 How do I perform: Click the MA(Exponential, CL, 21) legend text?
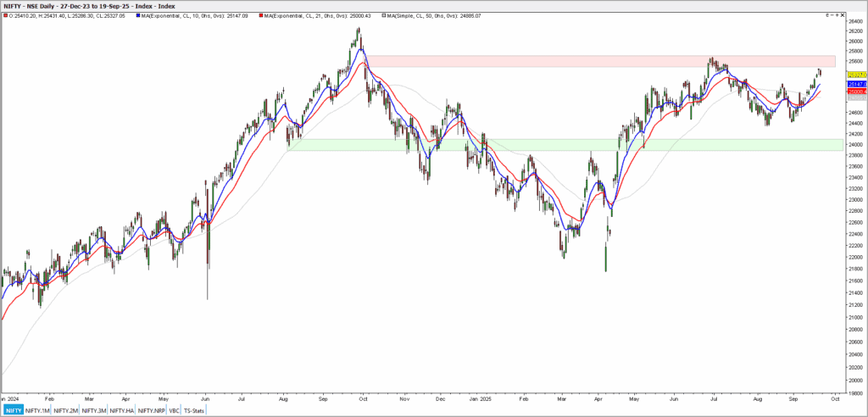pos(316,16)
